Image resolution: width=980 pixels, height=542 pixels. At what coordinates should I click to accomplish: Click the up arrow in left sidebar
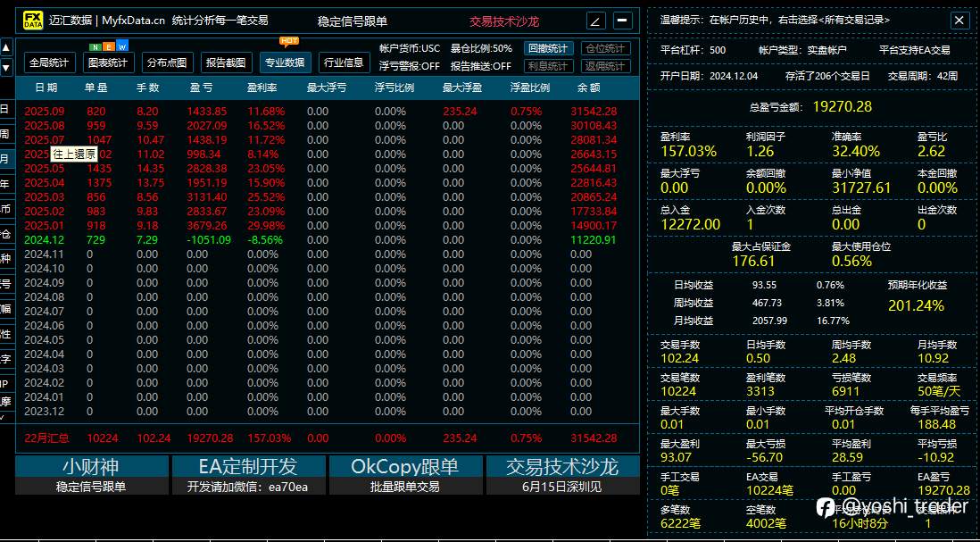tap(6, 47)
